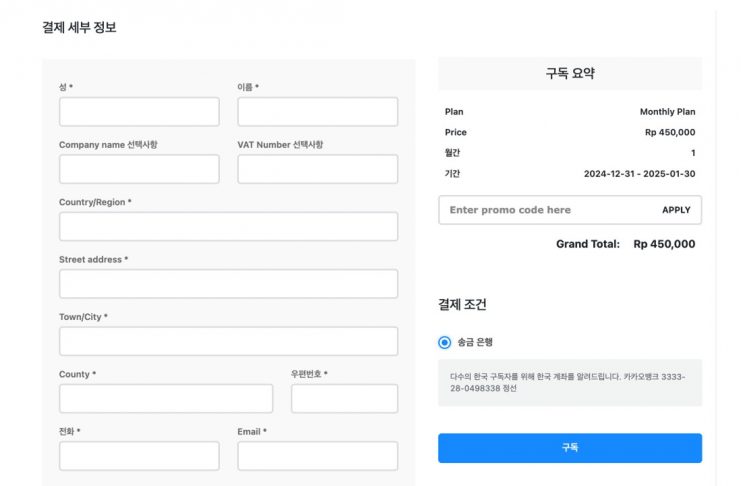Click the Grand Total Rp 450,000 amount
The width and height of the screenshot is (741, 486).
click(x=664, y=244)
